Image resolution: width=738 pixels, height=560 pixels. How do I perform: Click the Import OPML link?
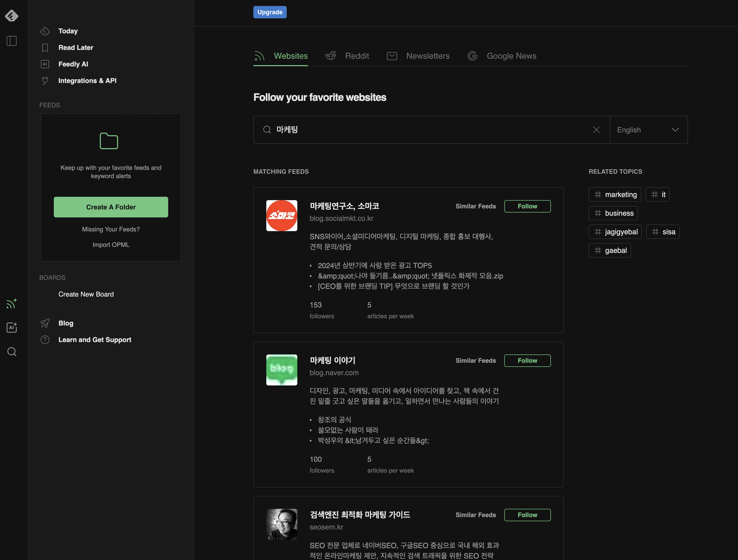tap(111, 245)
